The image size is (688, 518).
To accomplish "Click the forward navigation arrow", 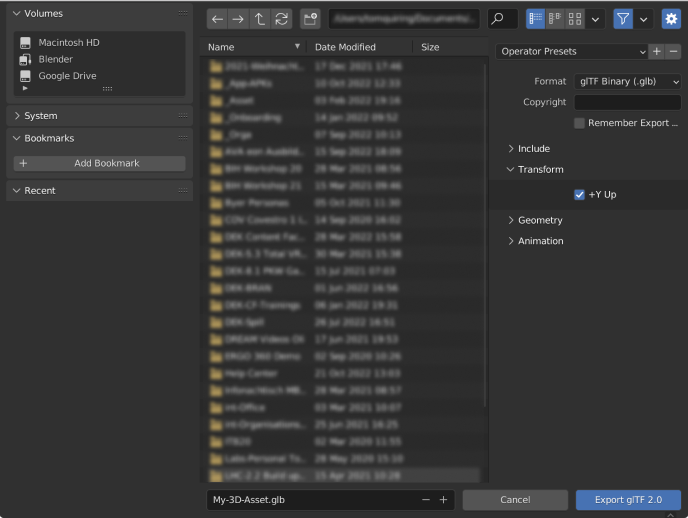I will [239, 19].
